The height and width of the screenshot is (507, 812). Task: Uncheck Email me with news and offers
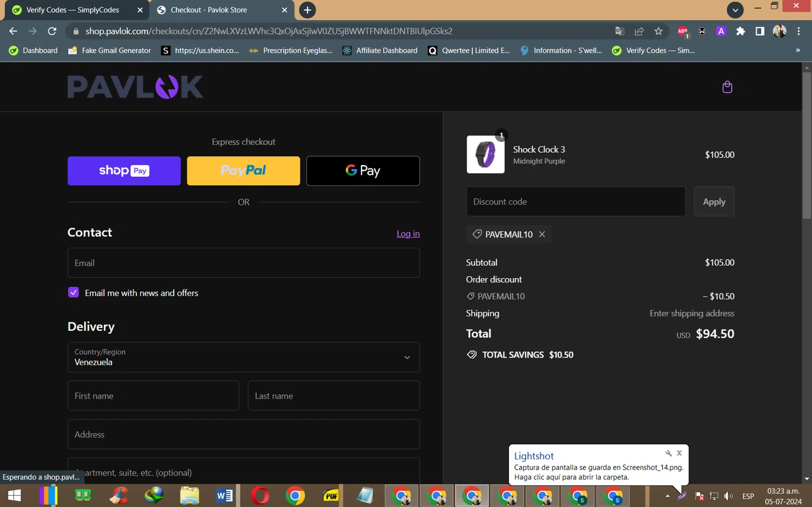coord(74,293)
